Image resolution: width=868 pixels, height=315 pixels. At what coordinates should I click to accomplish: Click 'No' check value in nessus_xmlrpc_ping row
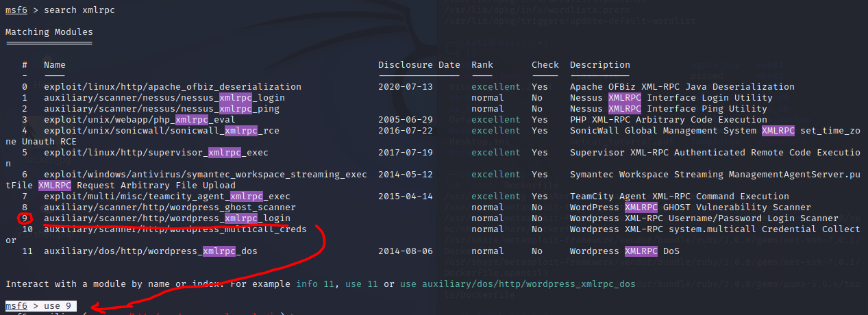tap(537, 109)
